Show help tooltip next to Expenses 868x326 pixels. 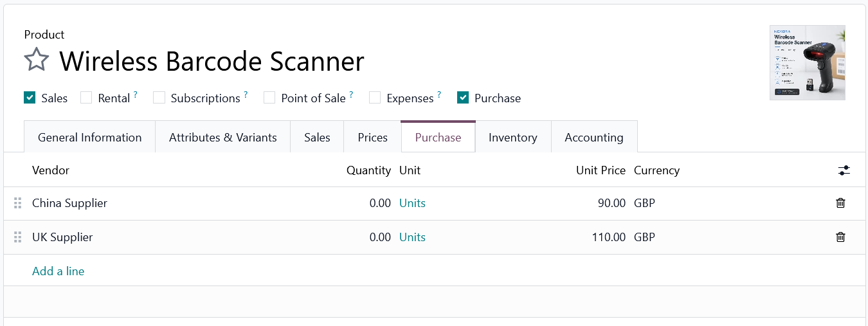pyautogui.click(x=439, y=95)
